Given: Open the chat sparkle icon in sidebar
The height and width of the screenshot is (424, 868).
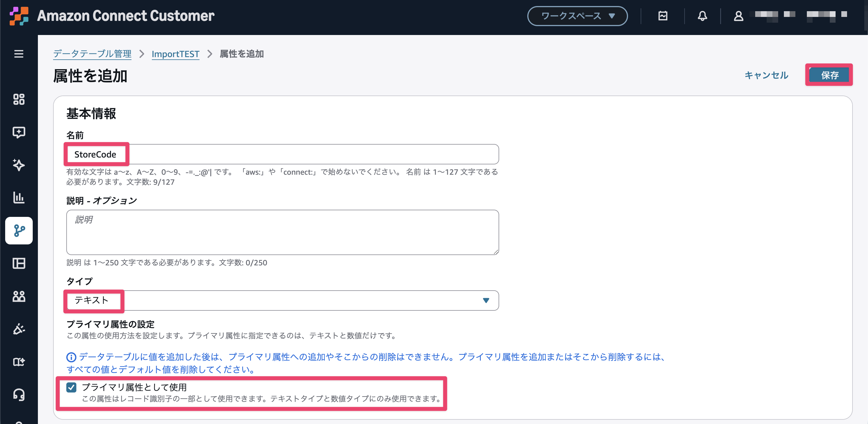Looking at the screenshot, I should tap(19, 132).
